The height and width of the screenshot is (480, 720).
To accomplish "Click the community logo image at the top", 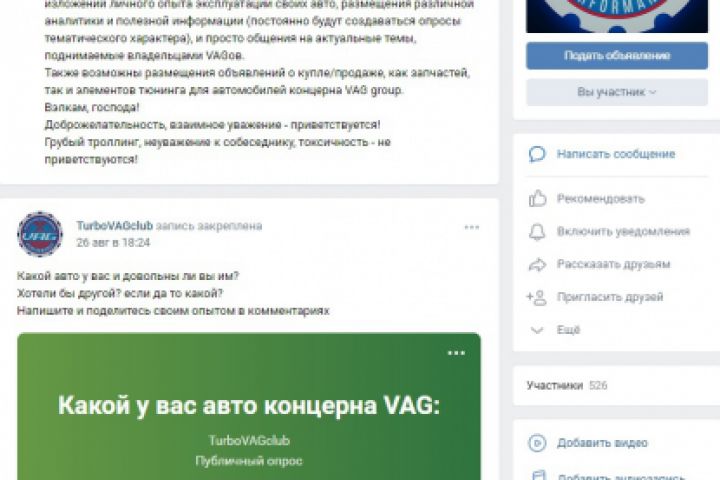I will (x=617, y=16).
